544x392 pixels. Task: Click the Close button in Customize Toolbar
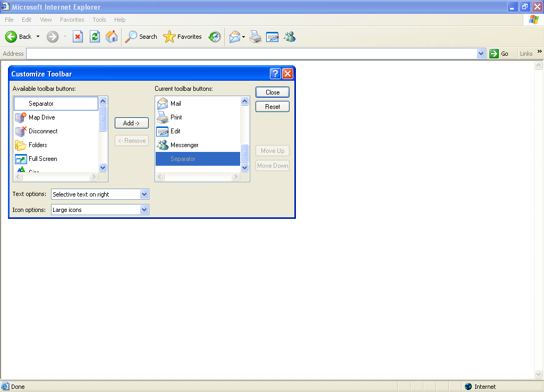coord(273,92)
